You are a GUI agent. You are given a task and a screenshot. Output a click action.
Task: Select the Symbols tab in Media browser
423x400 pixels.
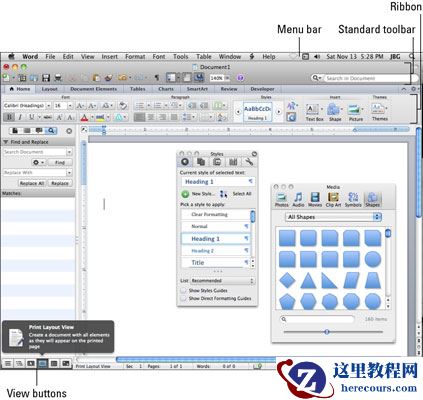353,199
